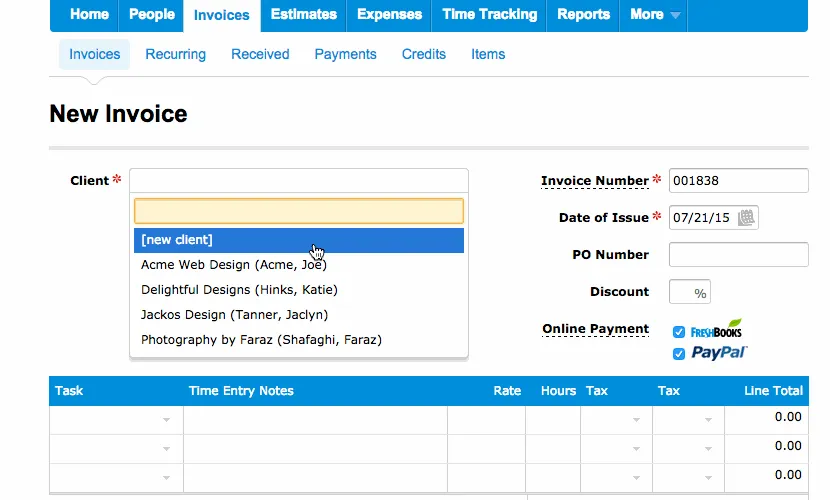The height and width of the screenshot is (500, 830).
Task: Enable FreshBooks online payment checkbox
Action: [679, 332]
